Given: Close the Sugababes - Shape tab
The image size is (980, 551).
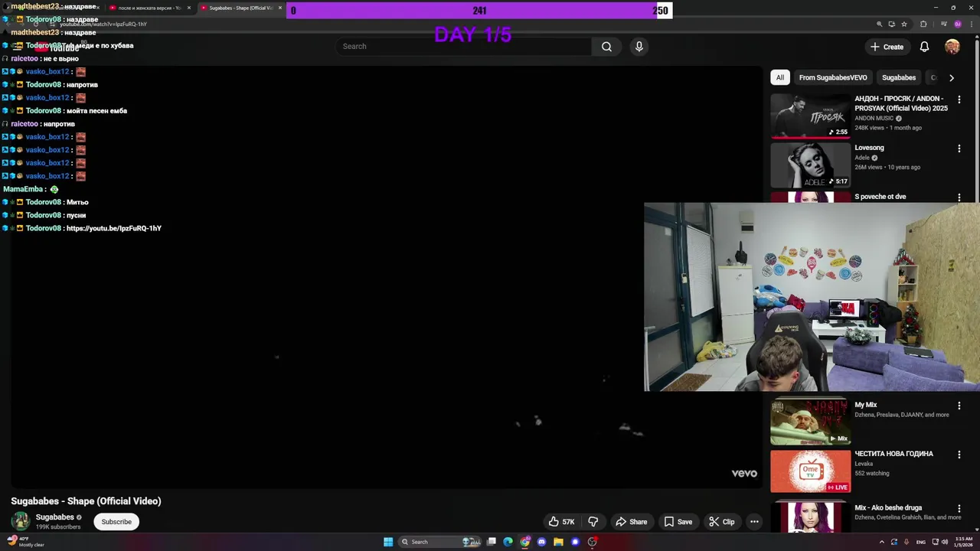Looking at the screenshot, I should coord(279,8).
